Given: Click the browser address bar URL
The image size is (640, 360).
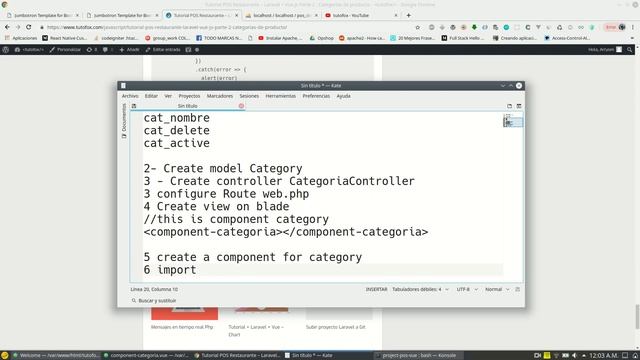Looking at the screenshot, I should (167, 27).
